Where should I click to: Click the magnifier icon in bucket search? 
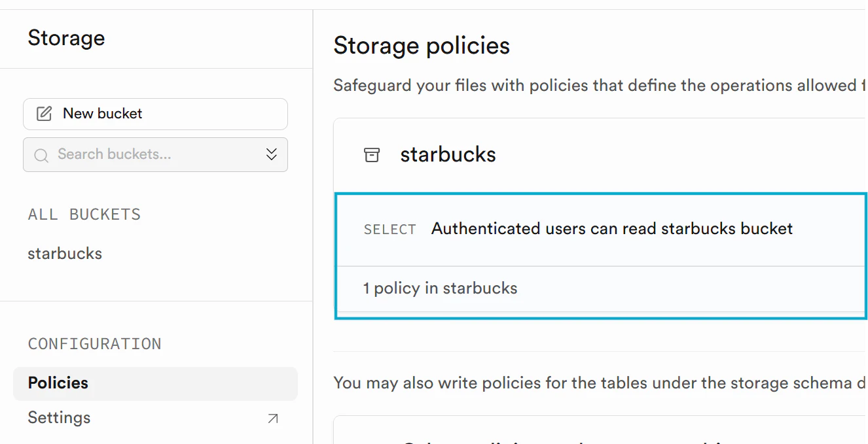(41, 155)
